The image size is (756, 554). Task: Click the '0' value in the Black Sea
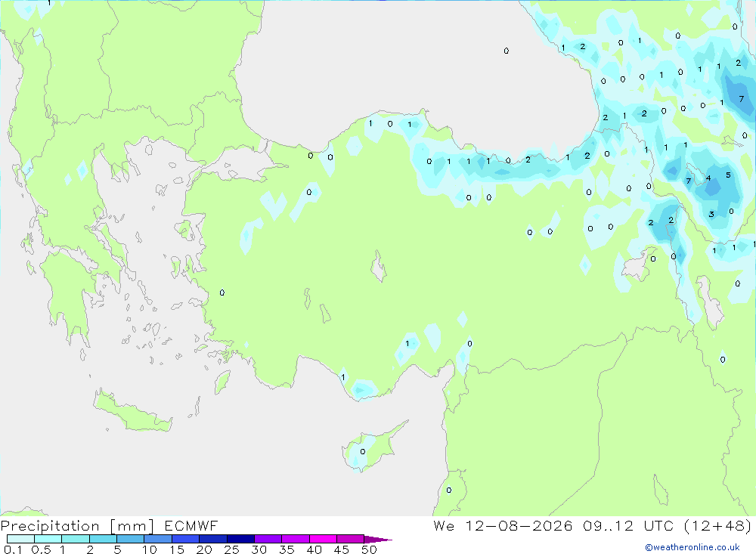click(507, 51)
